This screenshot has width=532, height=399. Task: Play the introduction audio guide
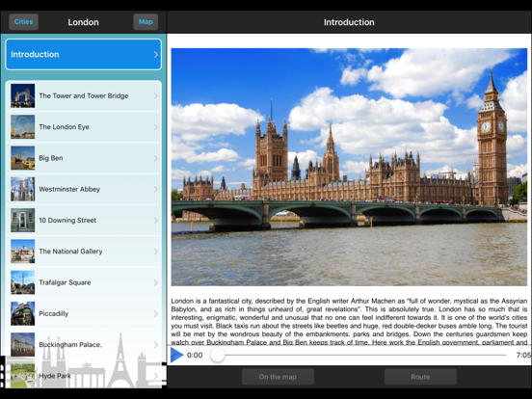[x=176, y=356]
